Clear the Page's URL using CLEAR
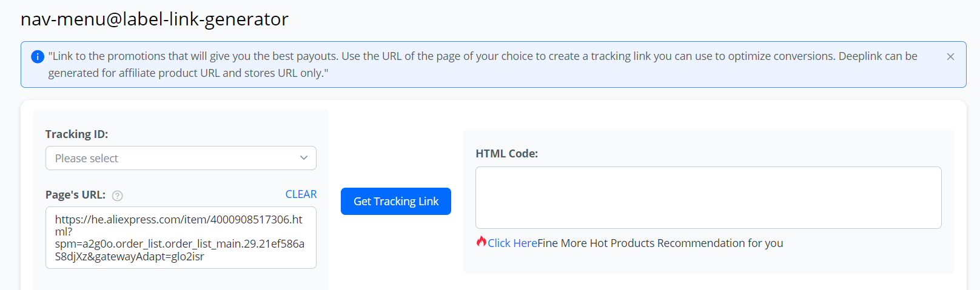 (301, 194)
